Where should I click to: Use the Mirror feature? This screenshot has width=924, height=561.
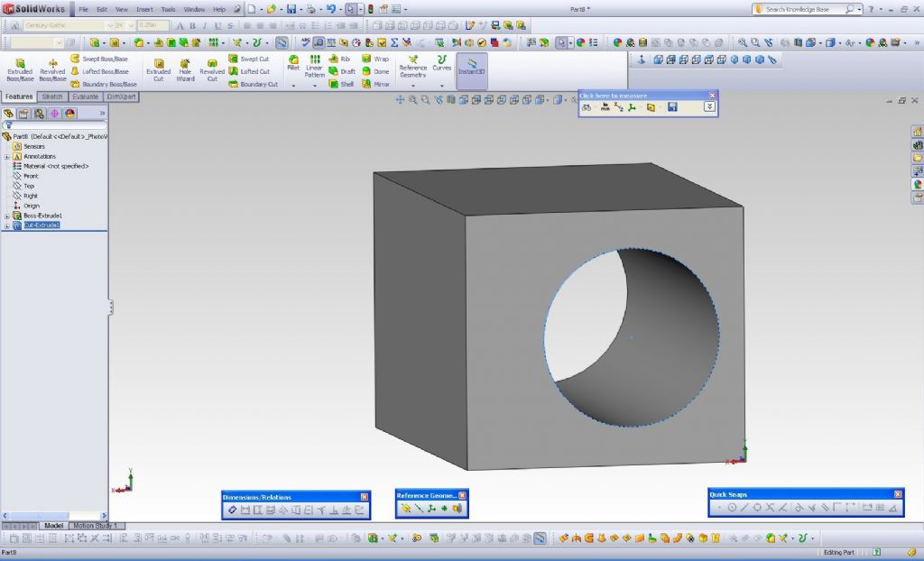click(375, 84)
